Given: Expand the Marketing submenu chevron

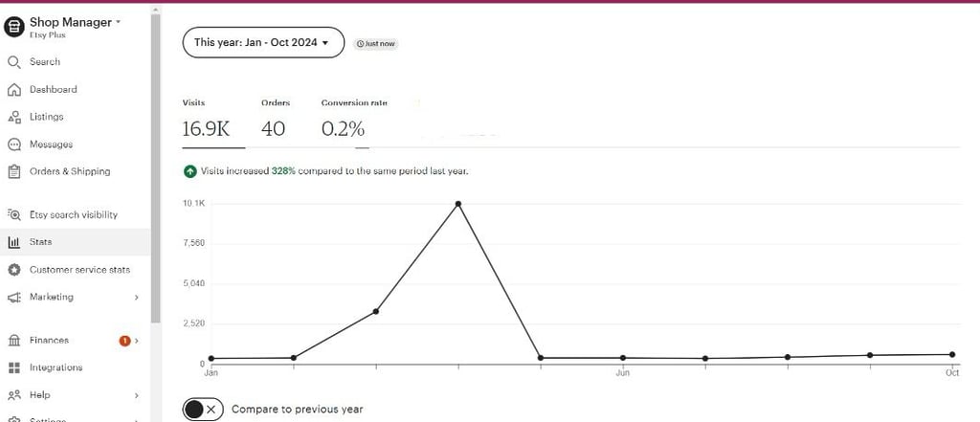Looking at the screenshot, I should tap(137, 298).
